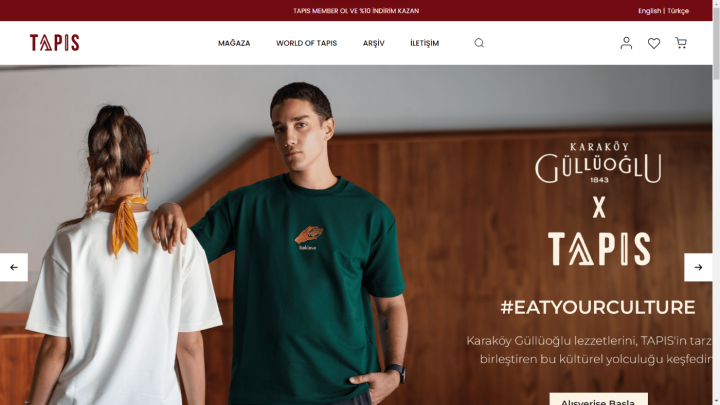Click the #EATYOURCULTURE hero heading
Image resolution: width=720 pixels, height=405 pixels.
pyautogui.click(x=597, y=307)
